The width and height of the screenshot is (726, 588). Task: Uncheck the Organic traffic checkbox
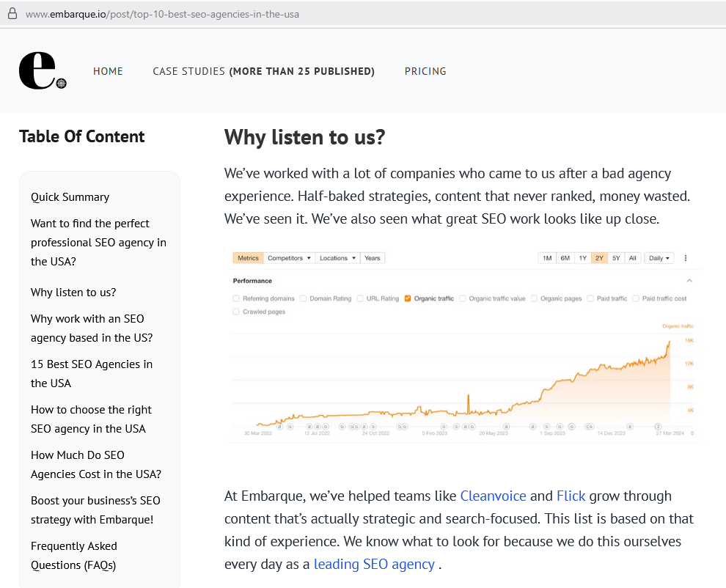pyautogui.click(x=408, y=298)
